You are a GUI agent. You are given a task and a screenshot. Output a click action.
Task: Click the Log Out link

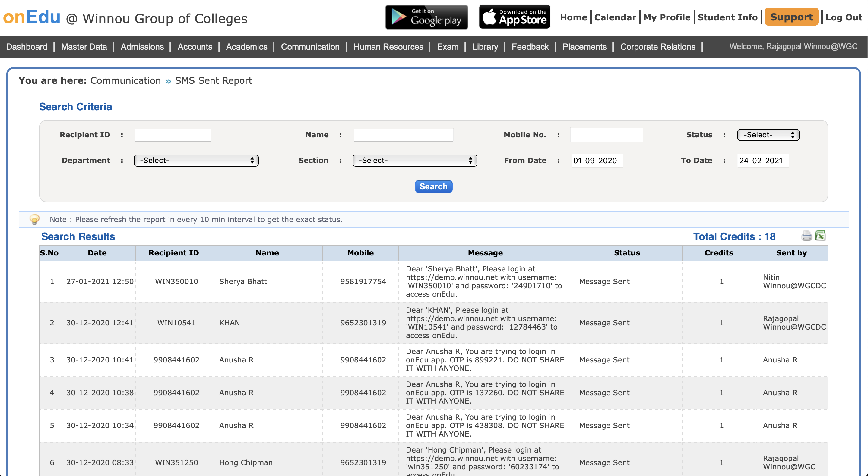(x=843, y=17)
